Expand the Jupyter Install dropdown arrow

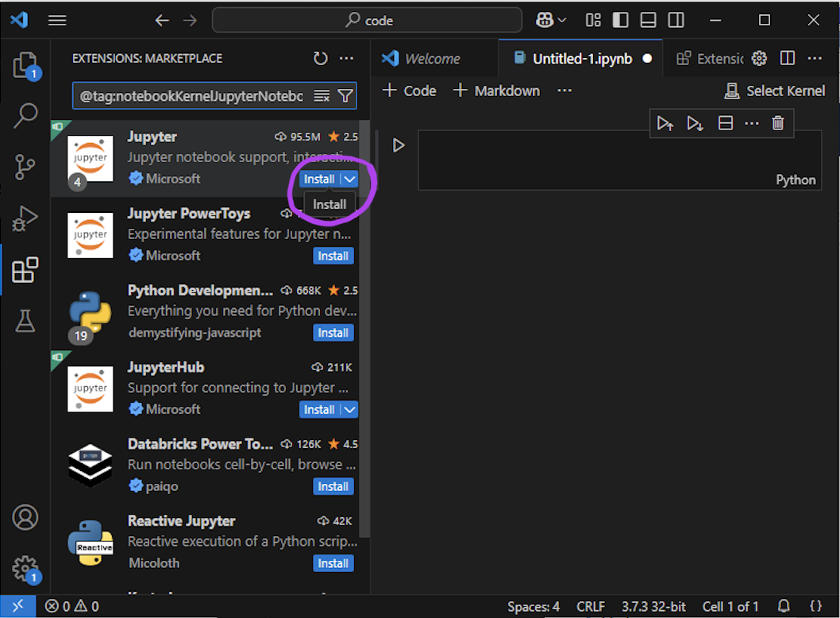349,180
